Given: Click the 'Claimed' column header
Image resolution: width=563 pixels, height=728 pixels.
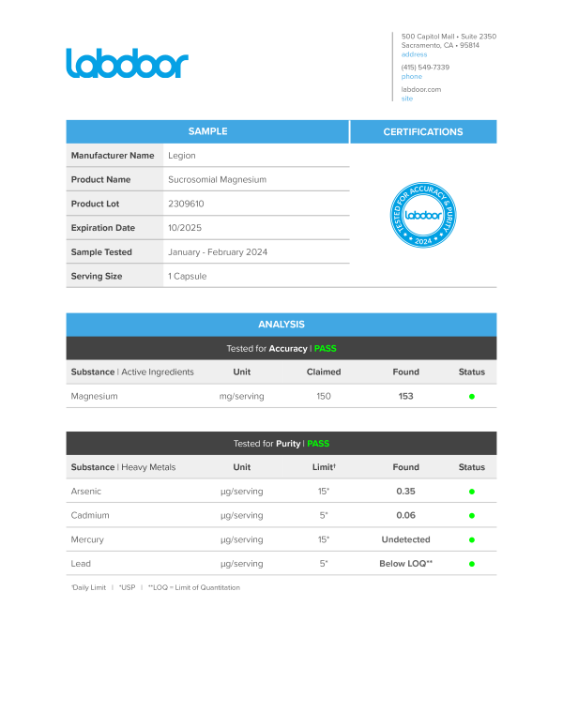Looking at the screenshot, I should [324, 372].
